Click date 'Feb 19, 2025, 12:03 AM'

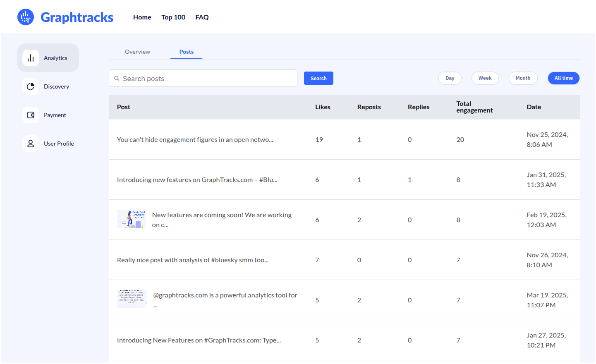pyautogui.click(x=547, y=220)
